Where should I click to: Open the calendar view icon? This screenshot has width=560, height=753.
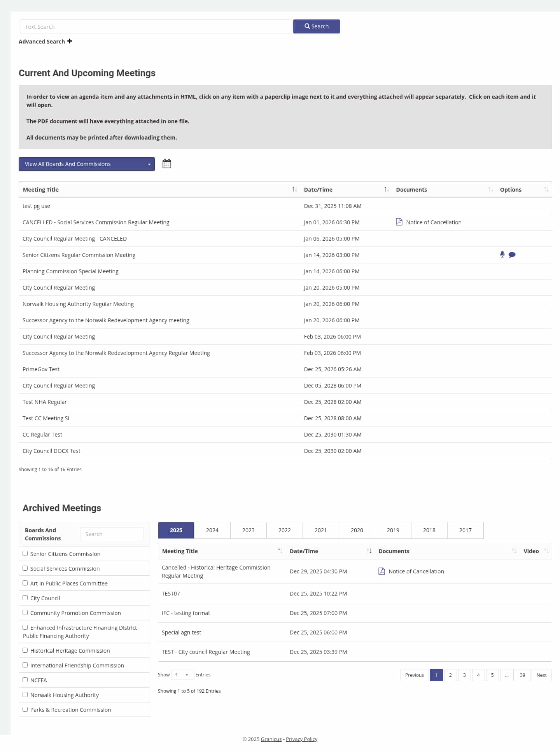tap(167, 164)
